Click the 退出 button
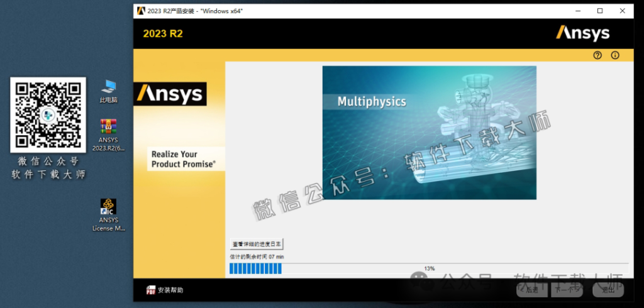 coord(608,290)
